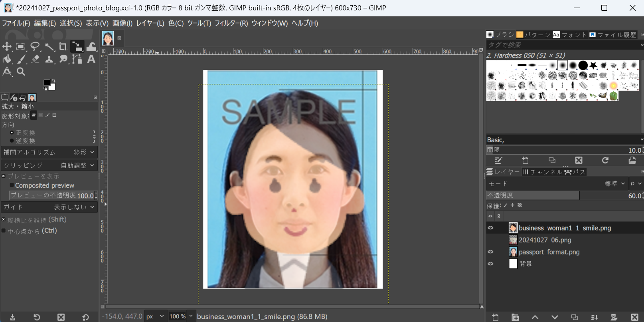Click the layer 不透明度 opacity slider
Viewport: 644px width, 322px height.
[x=563, y=195]
